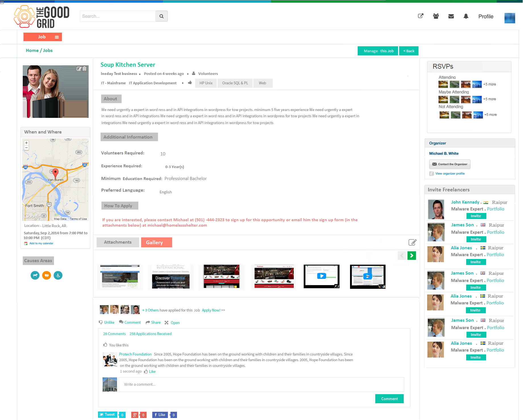This screenshot has width=527, height=420.
Task: Open the messages envelope icon
Action: pos(451,16)
